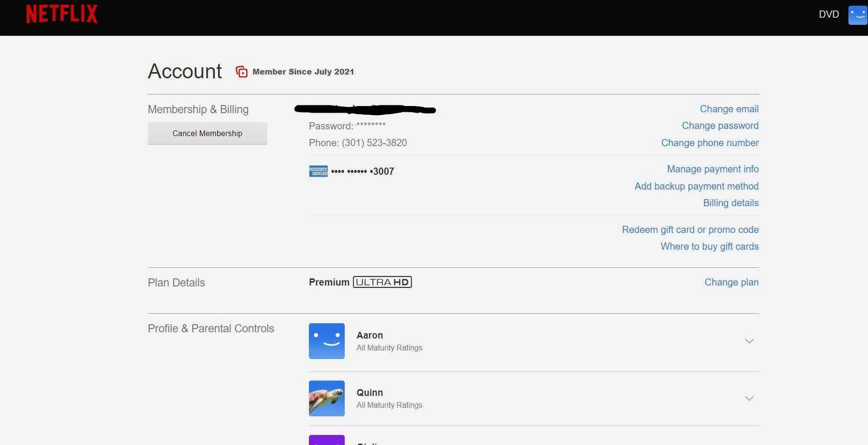Click All Maturity Ratings under Aaron
The image size is (868, 445).
[x=389, y=348]
